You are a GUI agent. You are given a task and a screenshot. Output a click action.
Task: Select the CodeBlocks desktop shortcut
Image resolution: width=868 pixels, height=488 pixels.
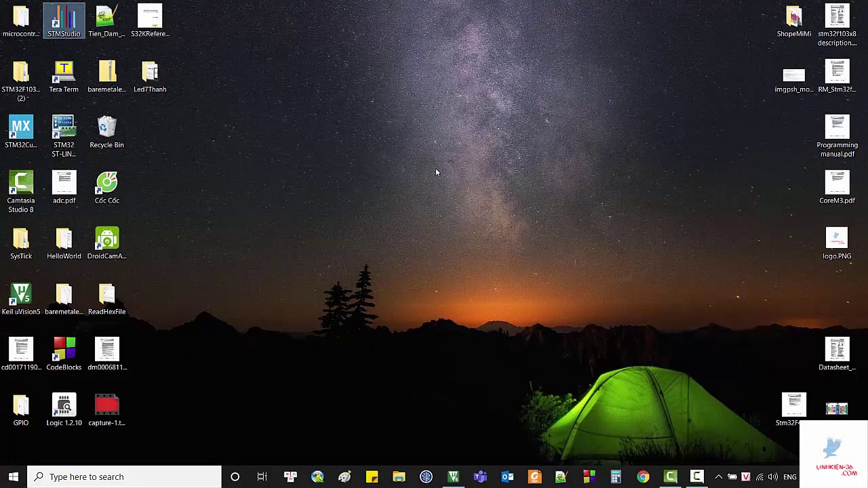tap(64, 354)
